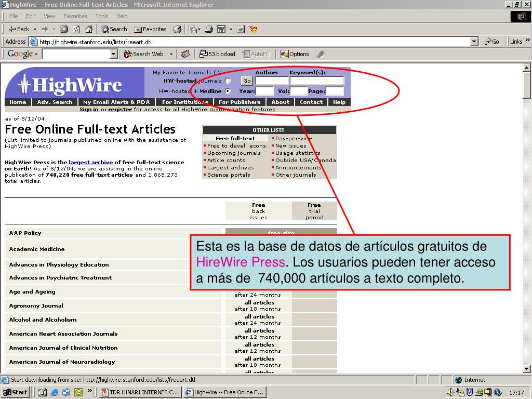Open the Tools menu
This screenshot has height=399, width=532.
(x=101, y=16)
